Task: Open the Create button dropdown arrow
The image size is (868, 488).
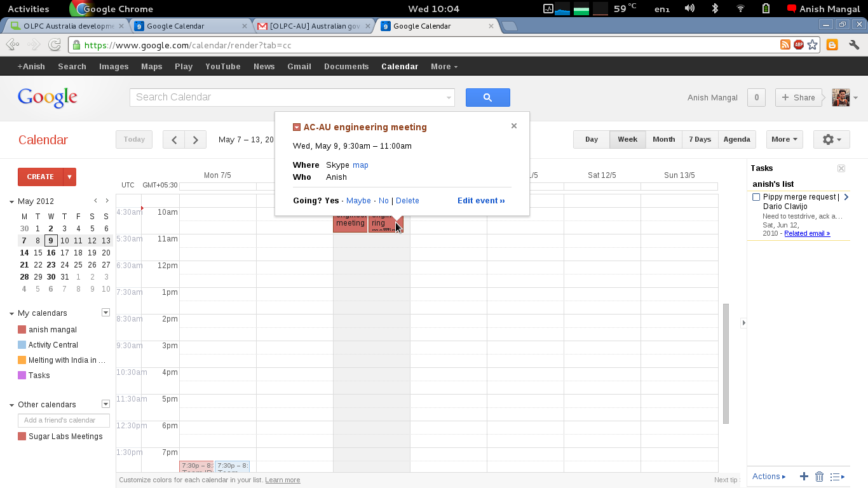Action: 70,177
